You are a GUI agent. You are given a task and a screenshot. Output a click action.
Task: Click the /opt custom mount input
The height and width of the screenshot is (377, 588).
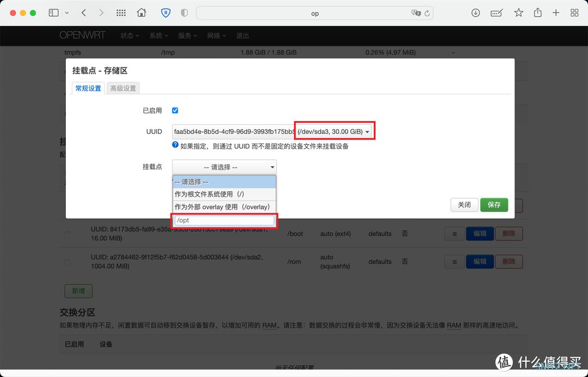tap(224, 220)
